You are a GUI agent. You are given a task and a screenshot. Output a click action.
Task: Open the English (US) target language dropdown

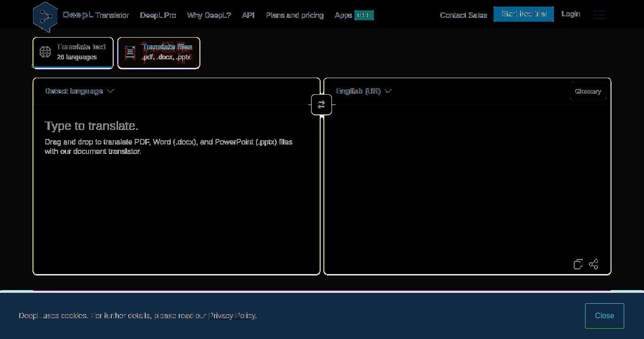(363, 91)
